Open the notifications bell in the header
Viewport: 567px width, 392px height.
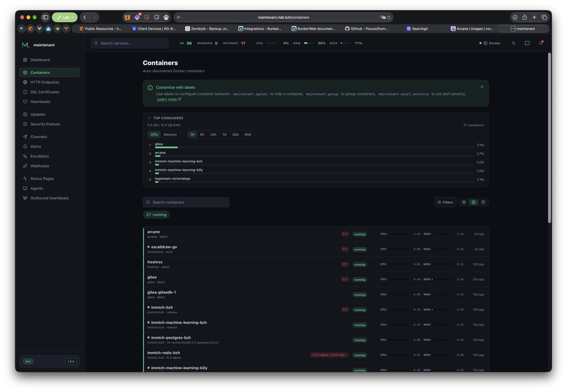pyautogui.click(x=541, y=43)
